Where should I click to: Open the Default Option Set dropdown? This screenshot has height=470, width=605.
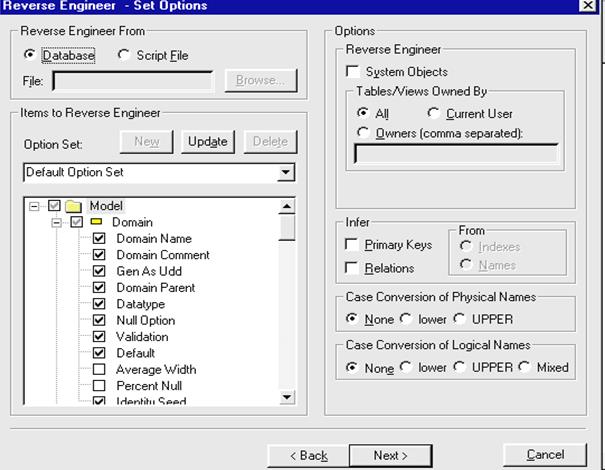(286, 172)
